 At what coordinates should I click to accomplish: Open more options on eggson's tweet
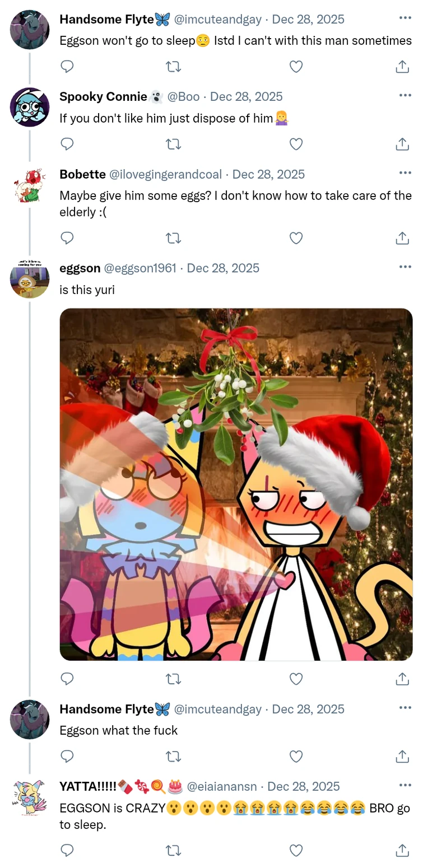click(x=405, y=267)
